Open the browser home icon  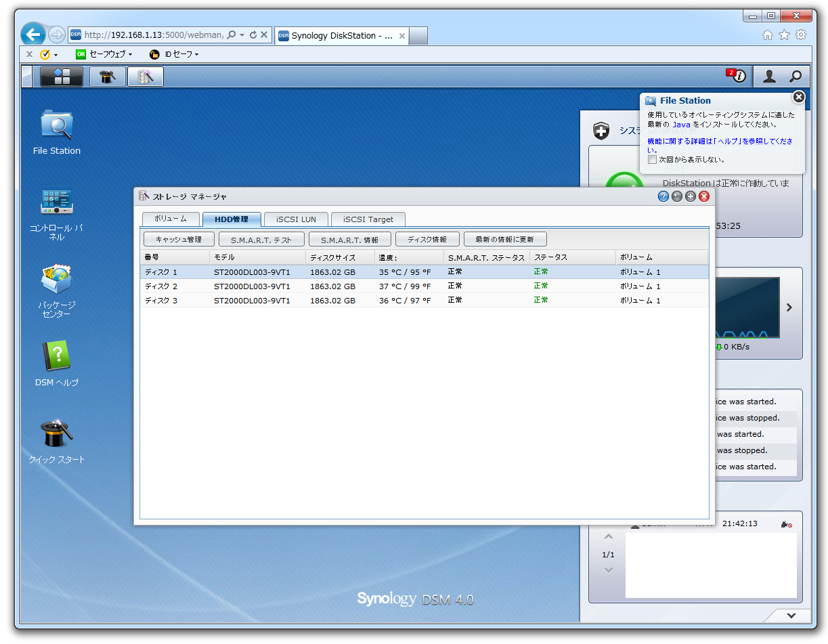[x=768, y=35]
